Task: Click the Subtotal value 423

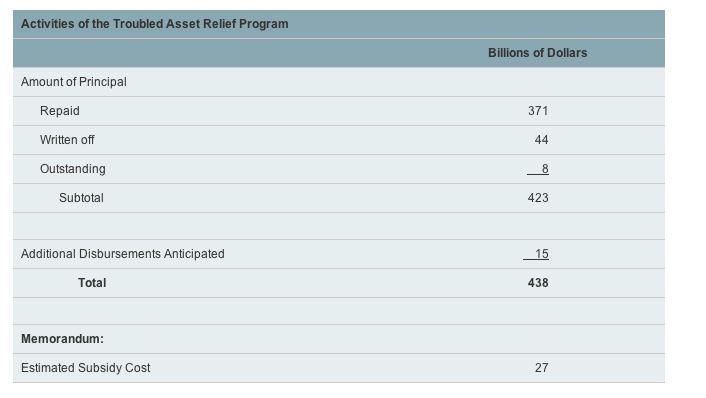Action: 538,198
